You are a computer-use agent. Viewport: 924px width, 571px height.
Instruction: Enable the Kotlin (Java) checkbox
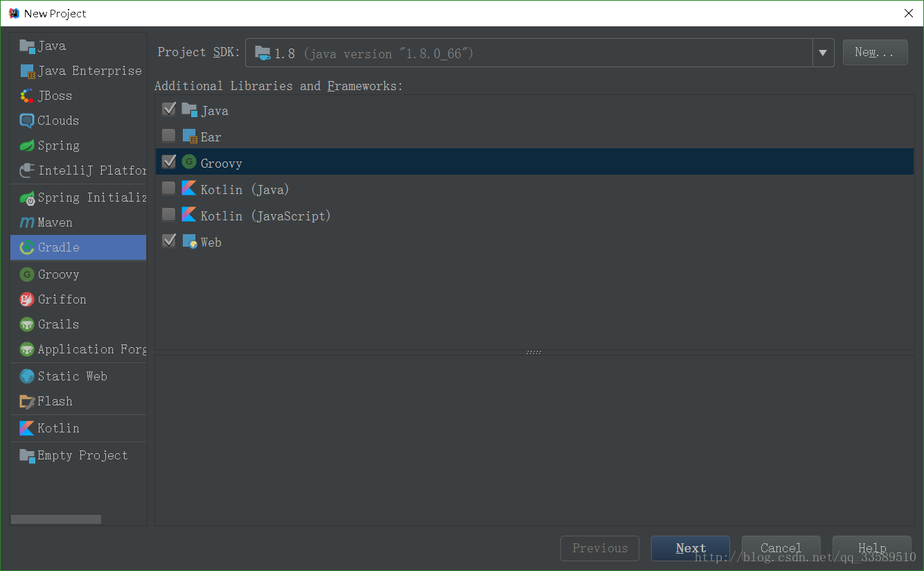click(168, 188)
